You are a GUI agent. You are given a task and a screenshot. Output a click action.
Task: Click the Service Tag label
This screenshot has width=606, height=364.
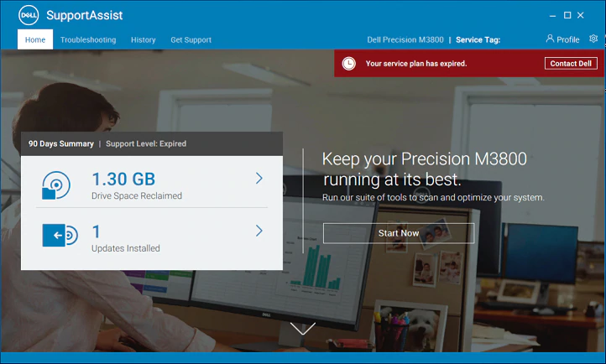(x=478, y=39)
